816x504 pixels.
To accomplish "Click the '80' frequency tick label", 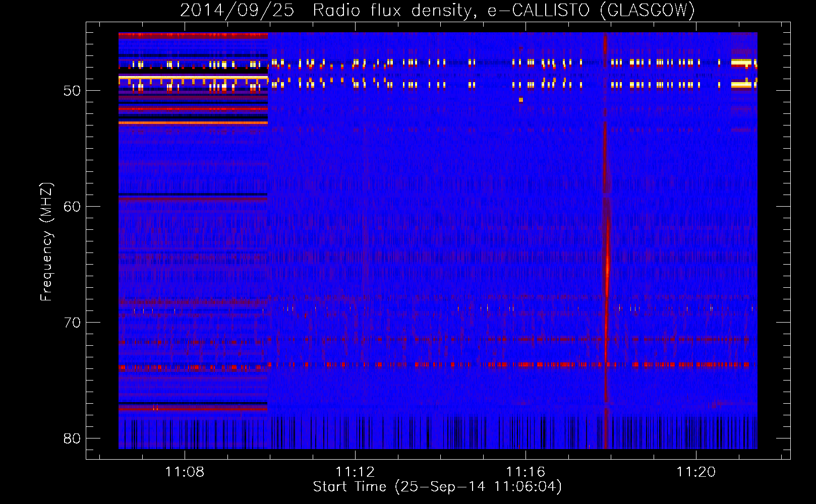I will click(72, 438).
